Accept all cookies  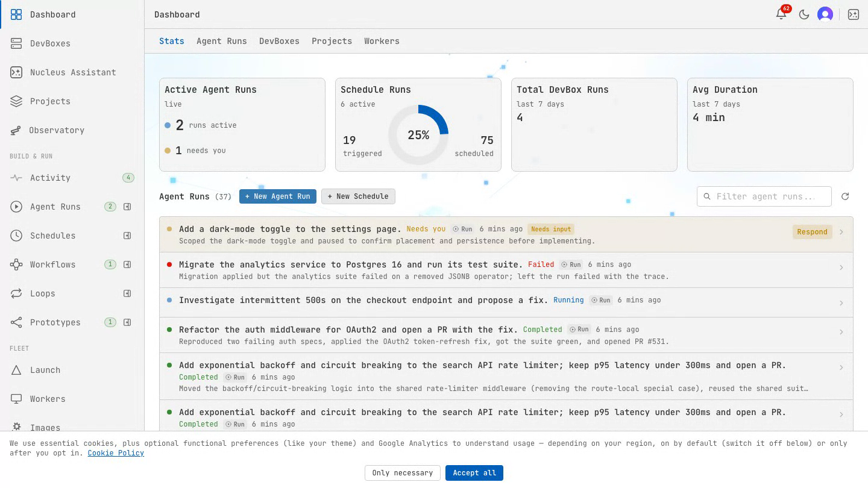pyautogui.click(x=474, y=473)
